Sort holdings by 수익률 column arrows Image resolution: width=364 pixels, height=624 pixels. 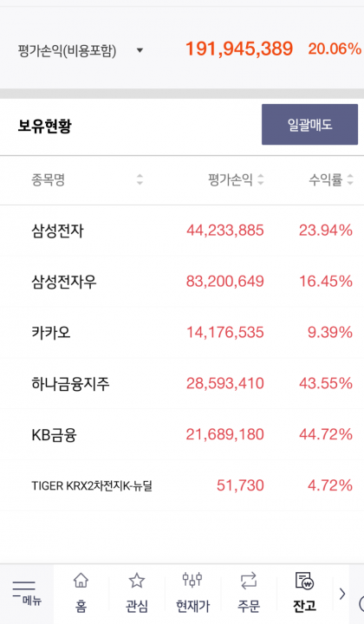click(350, 179)
